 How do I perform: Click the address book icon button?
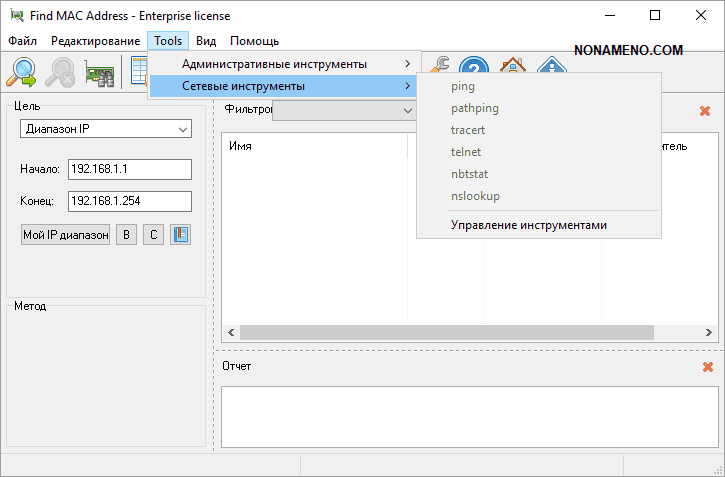point(180,235)
